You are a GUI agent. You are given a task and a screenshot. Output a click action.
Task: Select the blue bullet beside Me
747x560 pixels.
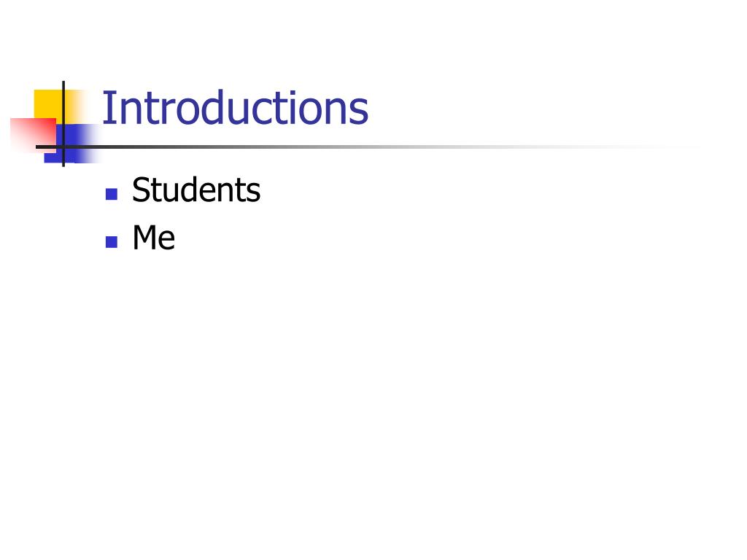pyautogui.click(x=112, y=242)
